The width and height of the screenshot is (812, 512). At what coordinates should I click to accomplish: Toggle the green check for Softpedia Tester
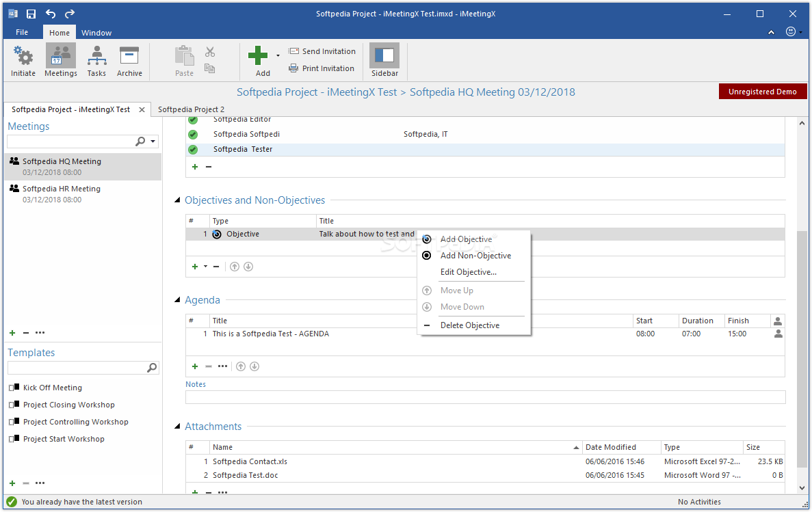193,150
